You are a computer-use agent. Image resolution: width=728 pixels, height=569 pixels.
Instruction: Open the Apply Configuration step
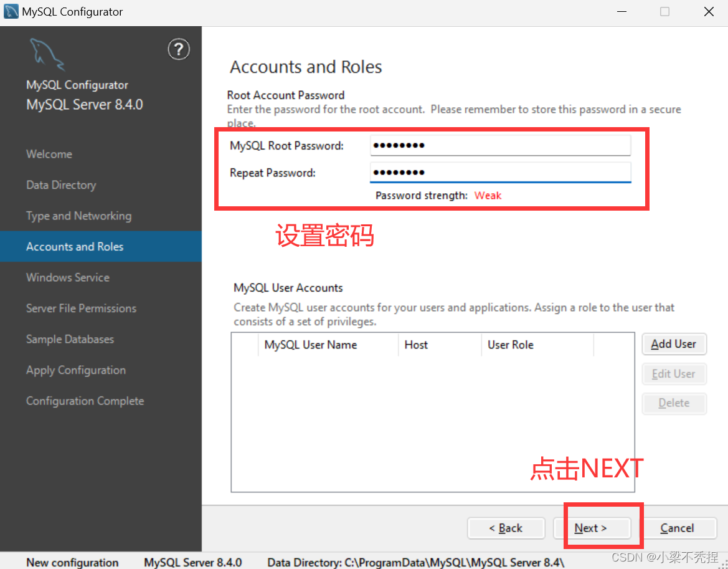(76, 370)
